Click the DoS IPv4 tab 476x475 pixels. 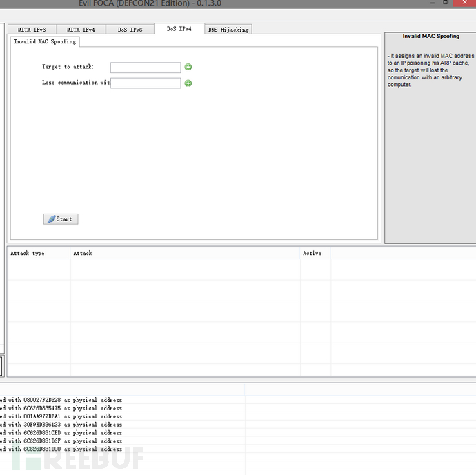(x=179, y=29)
